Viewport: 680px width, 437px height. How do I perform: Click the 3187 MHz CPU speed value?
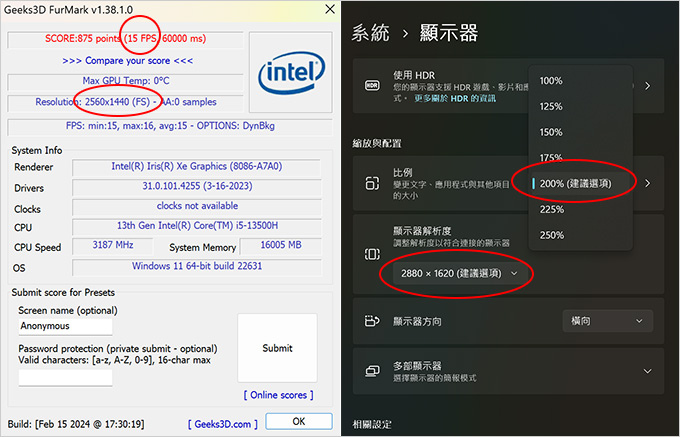[113, 245]
